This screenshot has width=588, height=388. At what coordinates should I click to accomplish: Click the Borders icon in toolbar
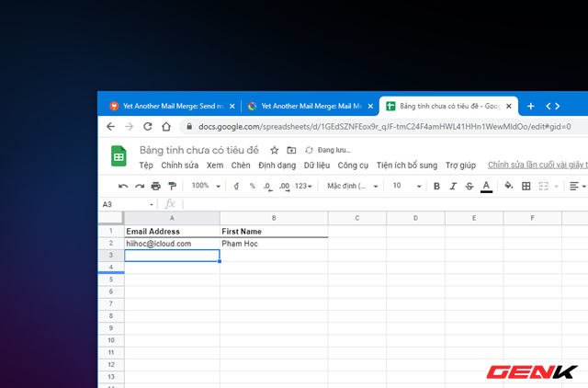click(526, 186)
